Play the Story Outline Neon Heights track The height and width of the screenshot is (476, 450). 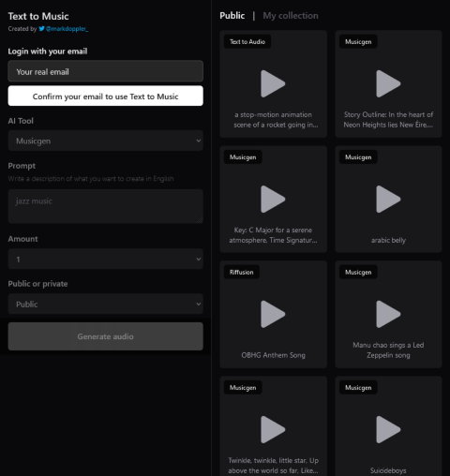388,83
